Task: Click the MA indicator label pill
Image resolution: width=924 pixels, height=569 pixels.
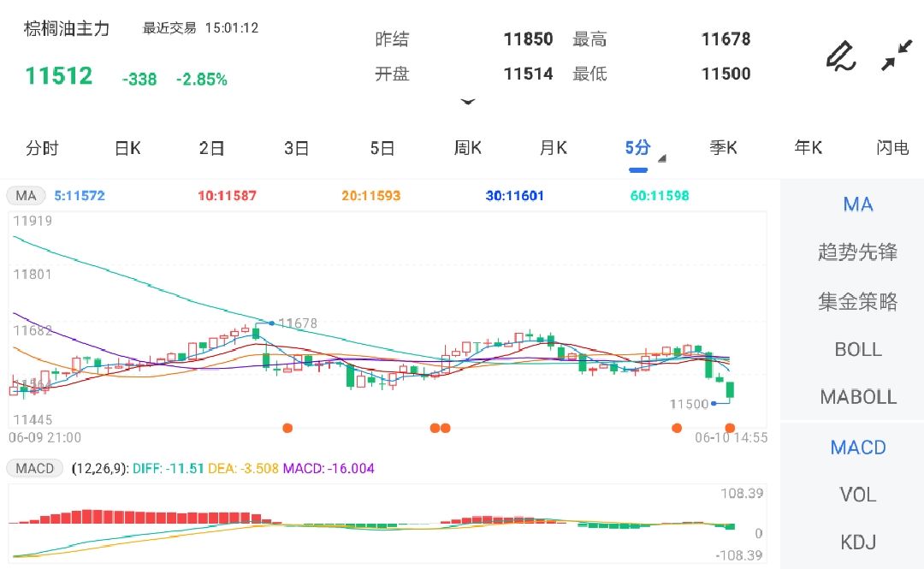Action: [26, 196]
